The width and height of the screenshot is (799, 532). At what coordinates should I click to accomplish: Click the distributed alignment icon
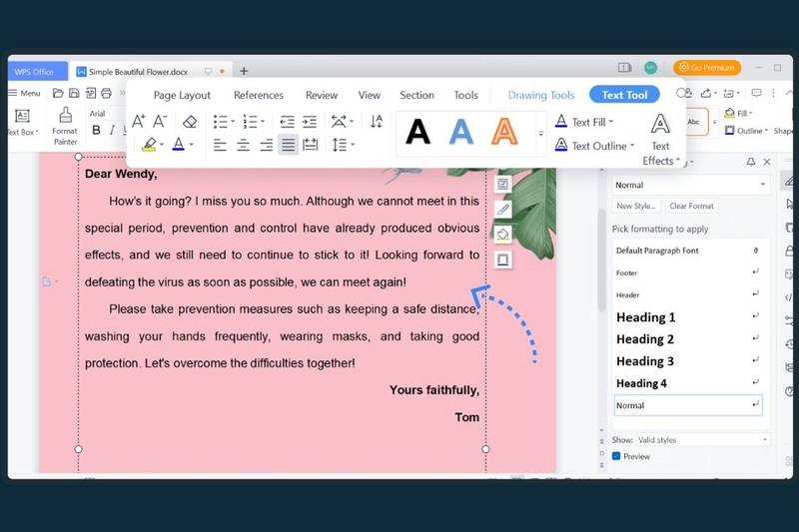click(x=310, y=145)
